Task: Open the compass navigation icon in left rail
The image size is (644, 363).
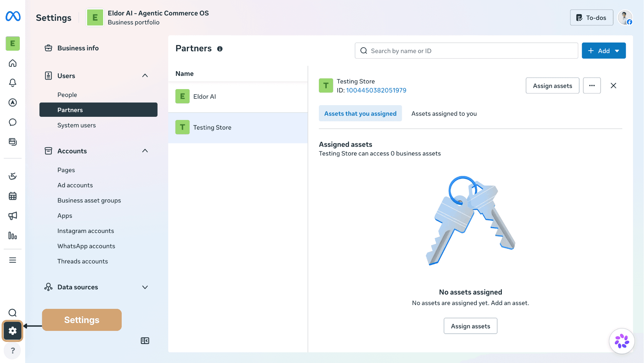Action: point(13,103)
